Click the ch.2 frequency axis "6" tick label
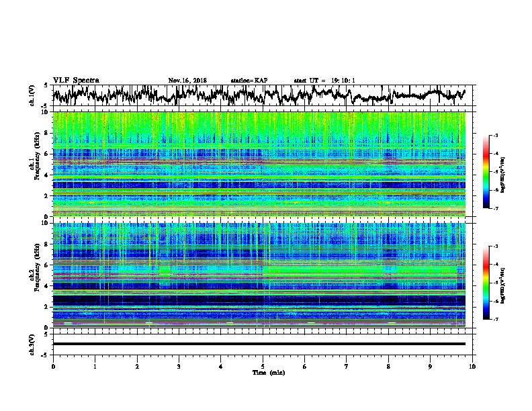Image resolution: width=532 pixels, height=411 pixels. point(47,265)
